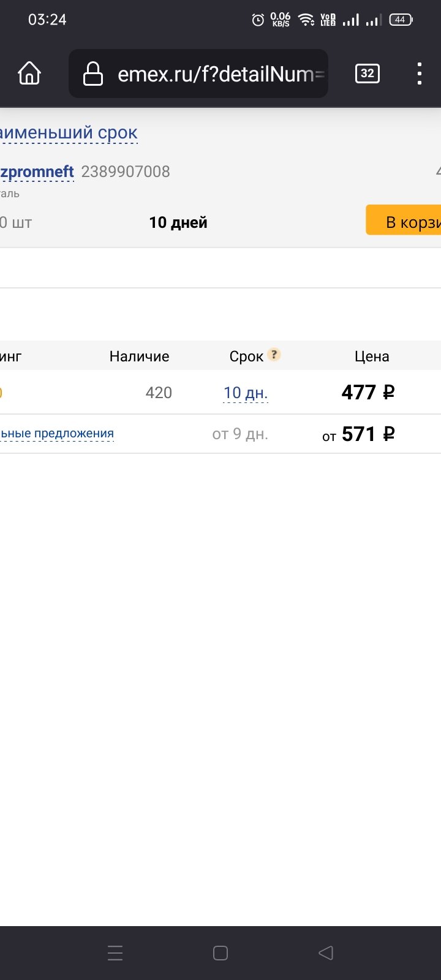Tap the Android back triangle button

tap(326, 953)
